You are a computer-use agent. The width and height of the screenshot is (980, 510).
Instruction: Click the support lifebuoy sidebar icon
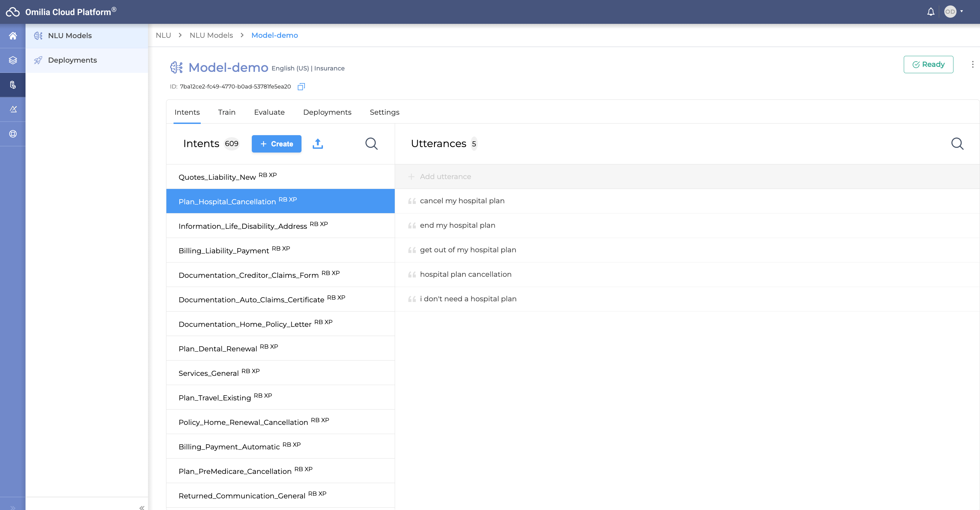pos(13,134)
